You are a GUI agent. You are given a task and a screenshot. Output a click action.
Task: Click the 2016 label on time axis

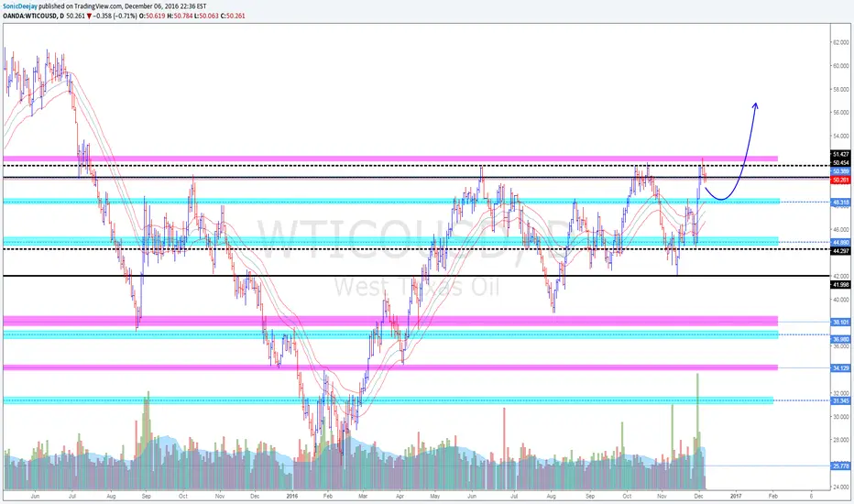point(292,497)
